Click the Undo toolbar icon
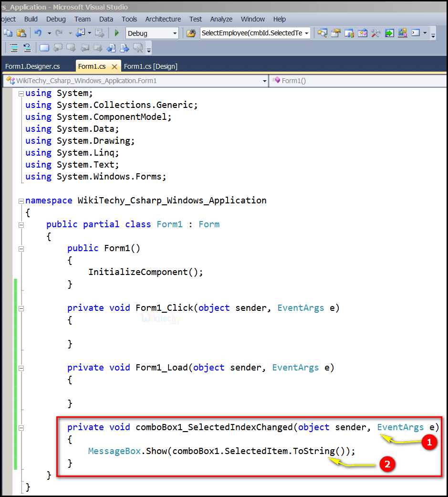 39,33
